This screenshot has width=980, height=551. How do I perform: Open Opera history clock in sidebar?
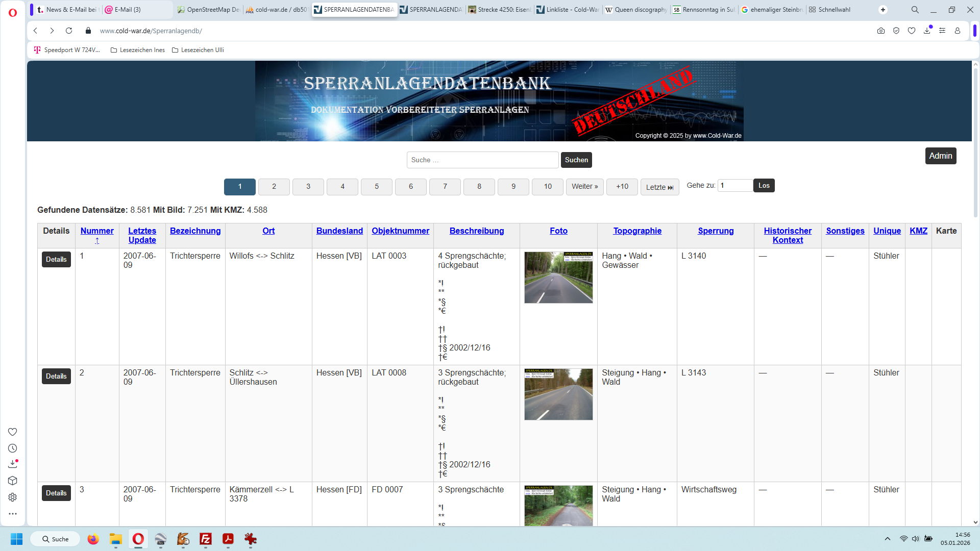pyautogui.click(x=13, y=448)
